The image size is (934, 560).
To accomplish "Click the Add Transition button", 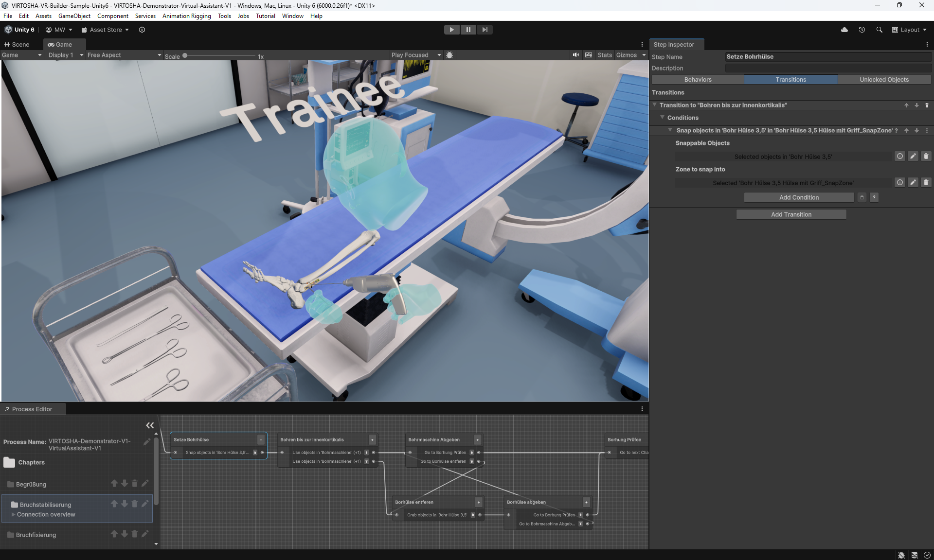I will pyautogui.click(x=791, y=214).
